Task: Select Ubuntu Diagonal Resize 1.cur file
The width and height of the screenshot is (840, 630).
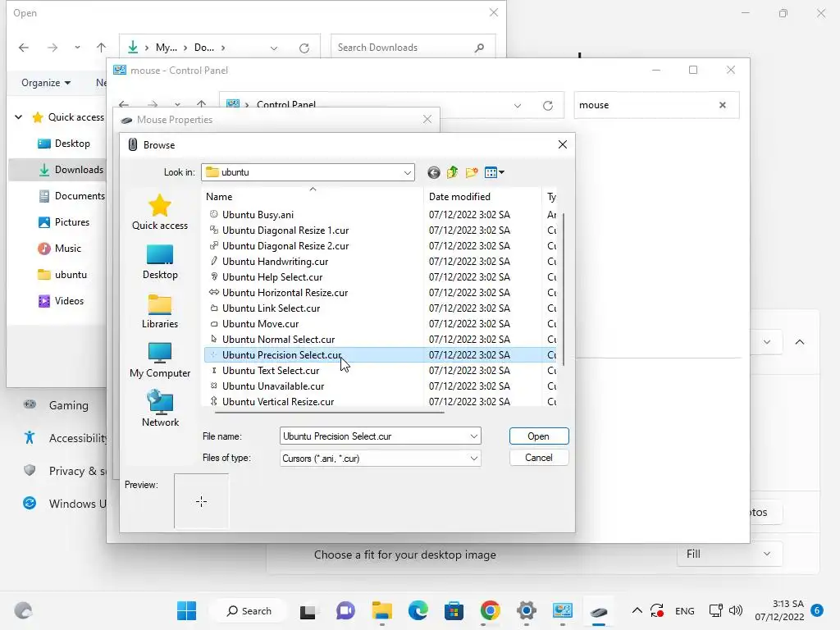Action: click(x=285, y=231)
